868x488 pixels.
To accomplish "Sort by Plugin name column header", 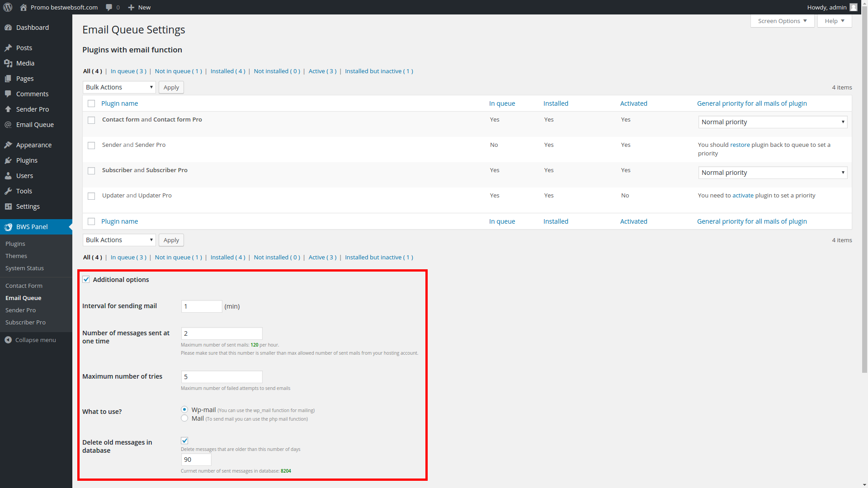I will pos(119,103).
